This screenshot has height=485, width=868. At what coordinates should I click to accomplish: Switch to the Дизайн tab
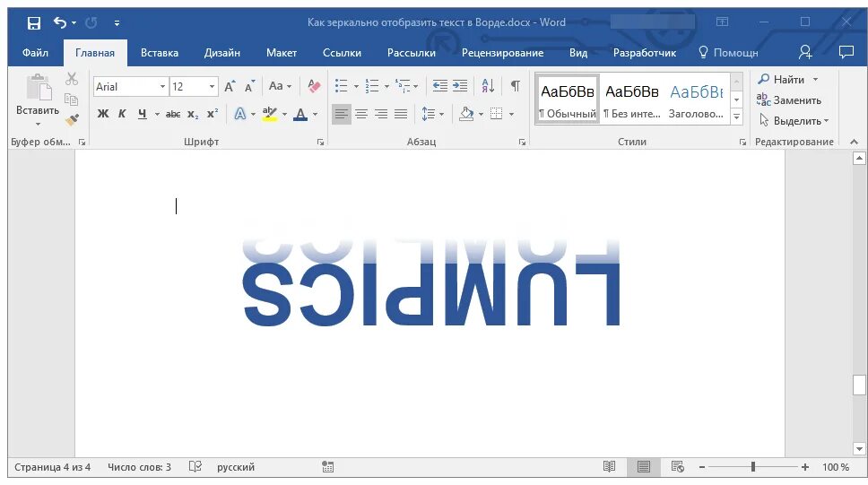pos(222,53)
